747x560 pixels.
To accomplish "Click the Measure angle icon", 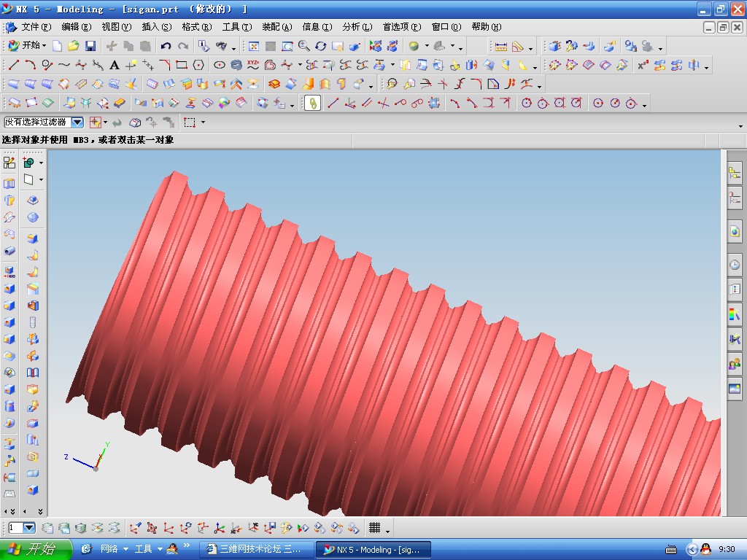I will click(x=518, y=46).
